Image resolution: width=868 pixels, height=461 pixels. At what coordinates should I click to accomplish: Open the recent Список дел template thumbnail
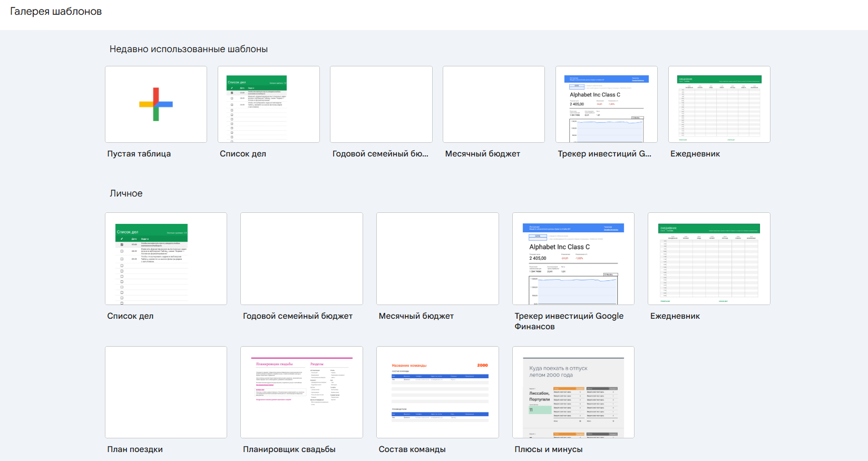269,104
